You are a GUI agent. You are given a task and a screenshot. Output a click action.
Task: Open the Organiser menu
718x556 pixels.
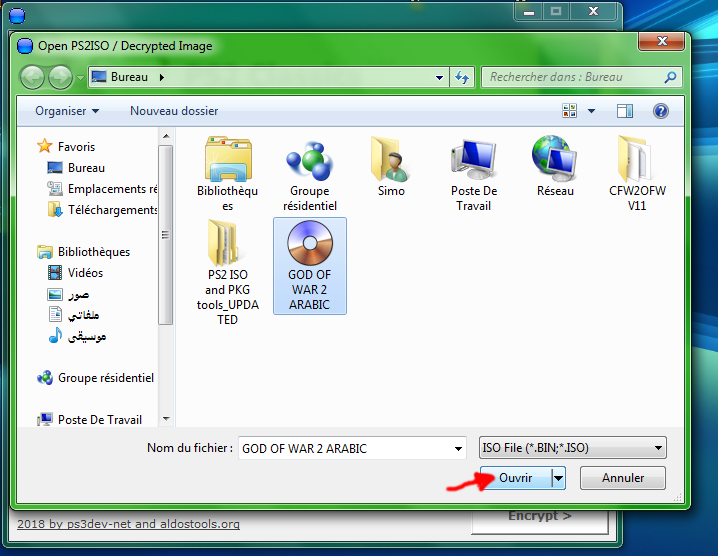coord(67,111)
